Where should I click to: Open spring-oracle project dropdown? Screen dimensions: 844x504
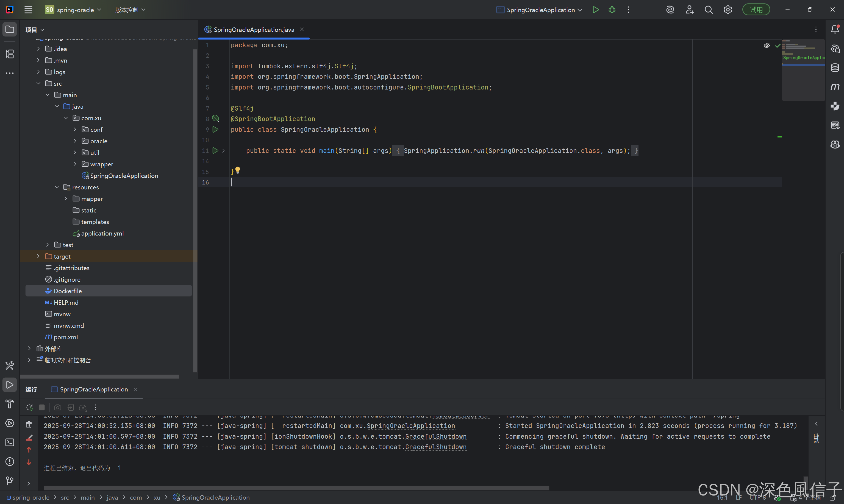pyautogui.click(x=73, y=10)
